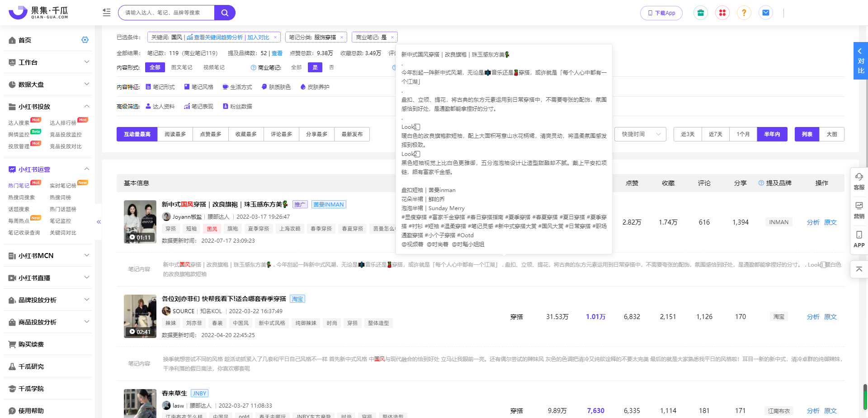Open the 快捷时间 dropdown
The height and width of the screenshot is (418, 868).
point(640,134)
